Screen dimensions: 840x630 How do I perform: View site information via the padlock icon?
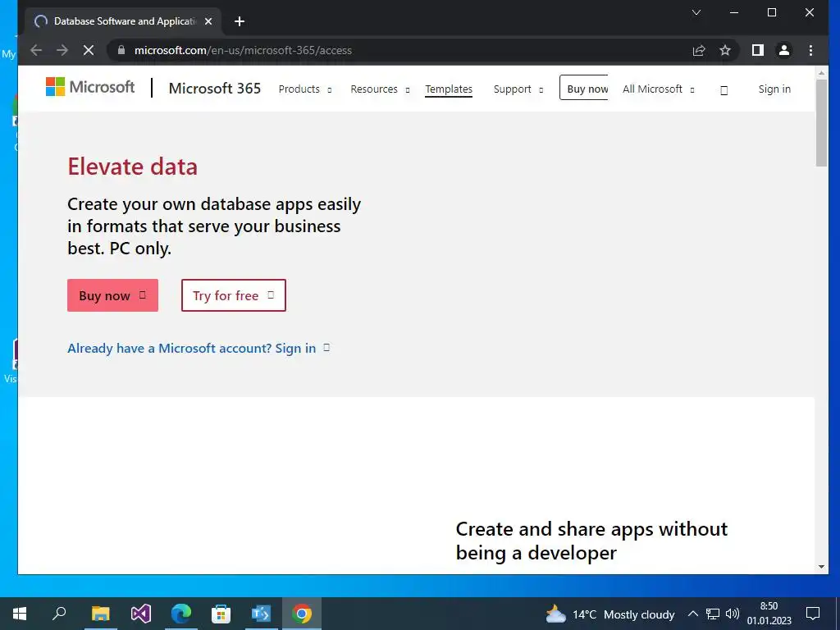[121, 50]
